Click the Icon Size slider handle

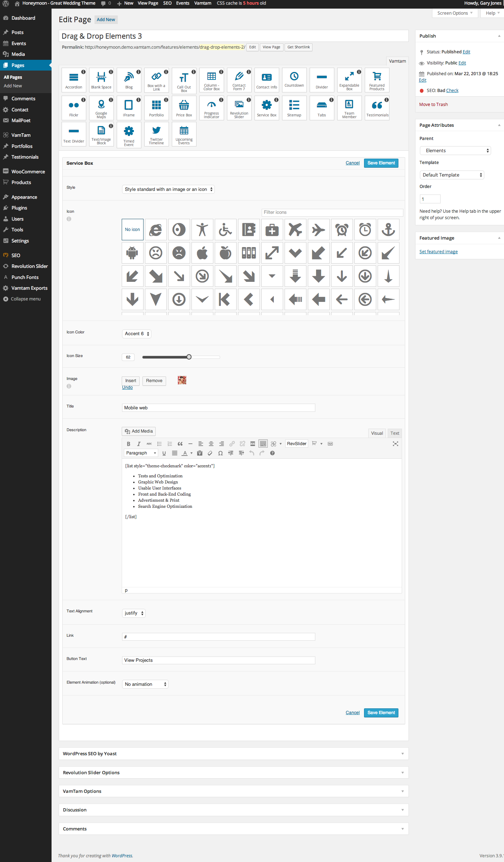[189, 357]
